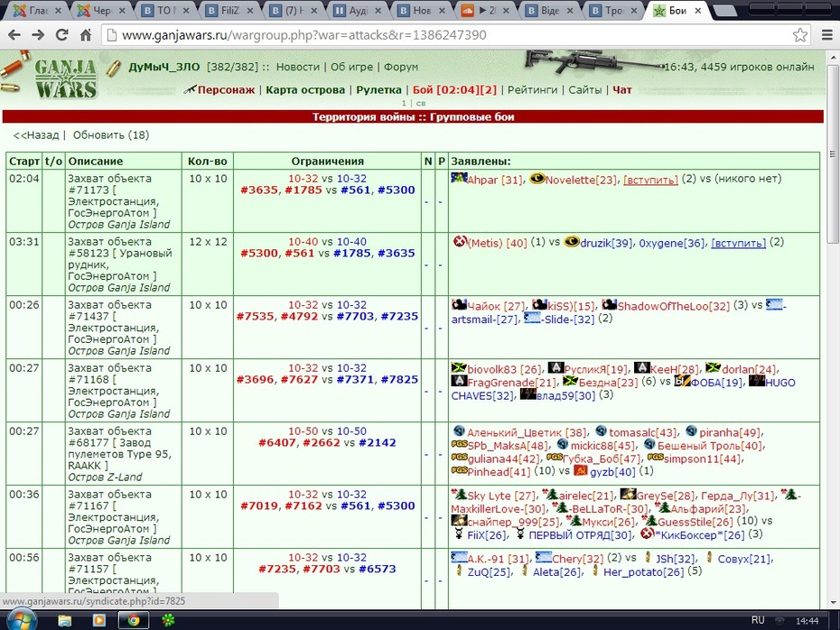Click the Ganja Wars logo

click(x=65, y=79)
